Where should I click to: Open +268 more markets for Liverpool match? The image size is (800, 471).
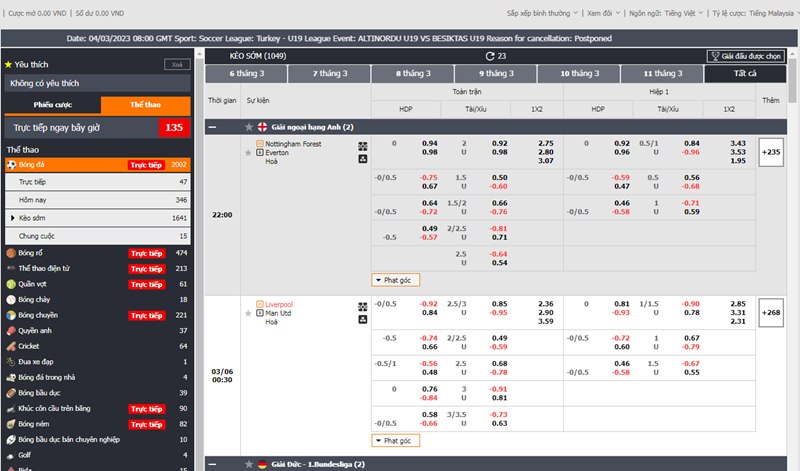coord(771,312)
